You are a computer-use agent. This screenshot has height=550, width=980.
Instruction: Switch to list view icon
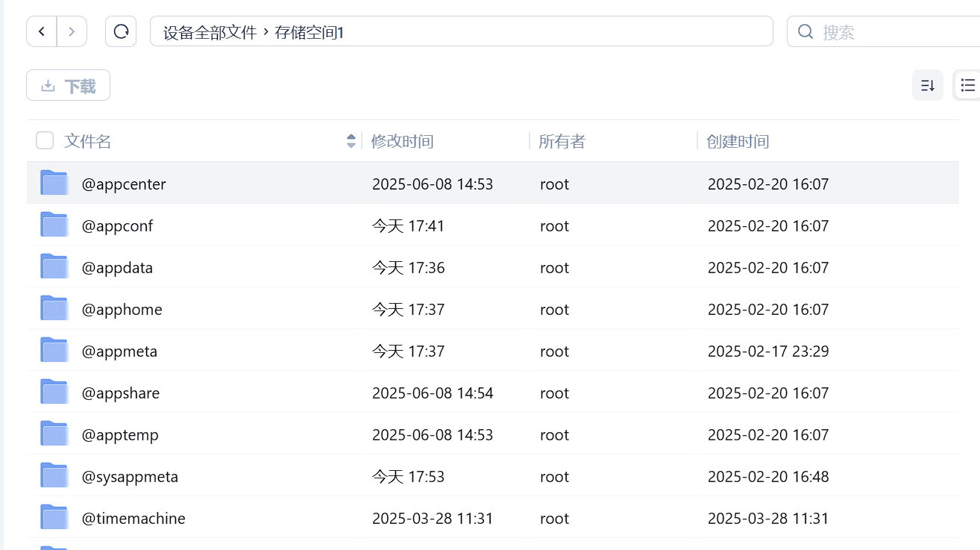pyautogui.click(x=967, y=85)
